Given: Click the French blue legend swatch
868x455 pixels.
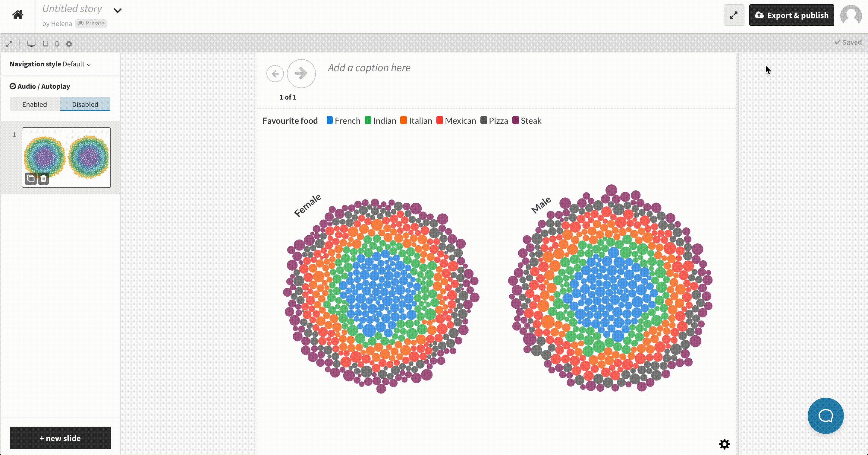Looking at the screenshot, I should coord(329,120).
